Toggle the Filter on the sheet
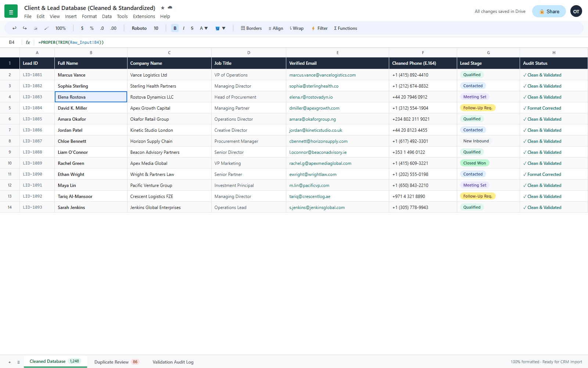 click(x=320, y=28)
